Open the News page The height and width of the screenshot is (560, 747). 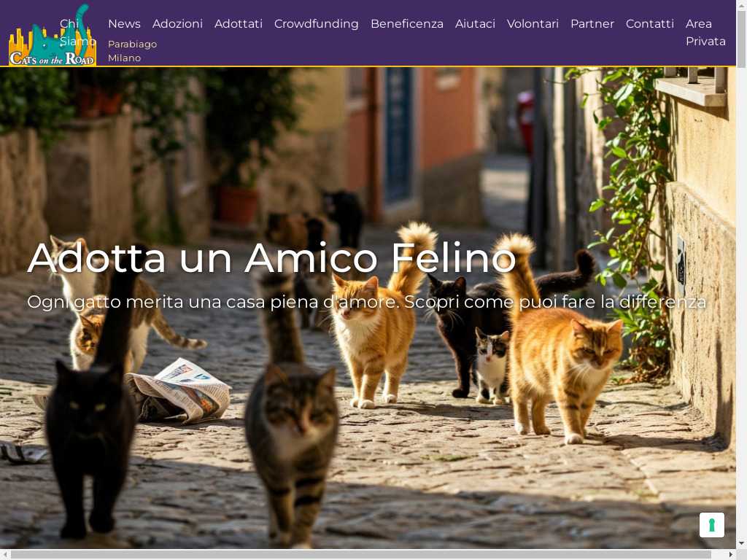[124, 24]
